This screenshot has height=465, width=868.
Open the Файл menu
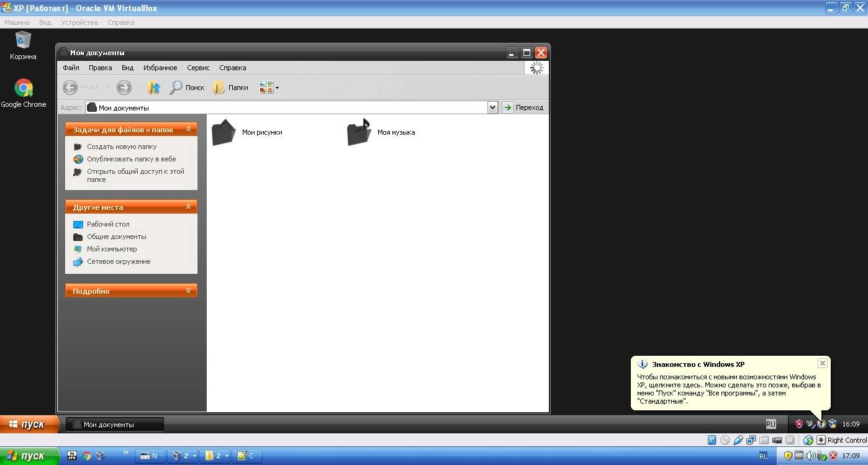click(x=71, y=68)
